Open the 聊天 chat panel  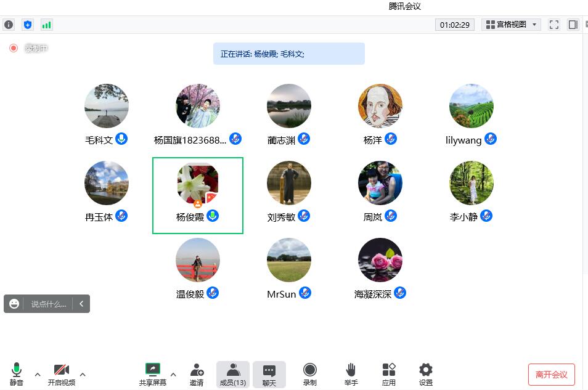pyautogui.click(x=269, y=370)
